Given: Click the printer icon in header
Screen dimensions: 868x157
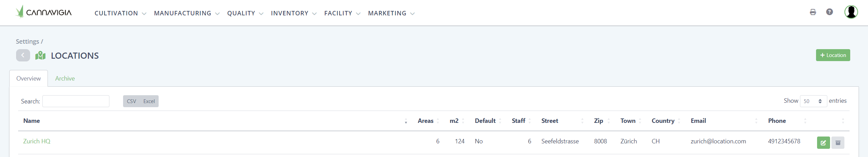Looking at the screenshot, I should tap(813, 12).
